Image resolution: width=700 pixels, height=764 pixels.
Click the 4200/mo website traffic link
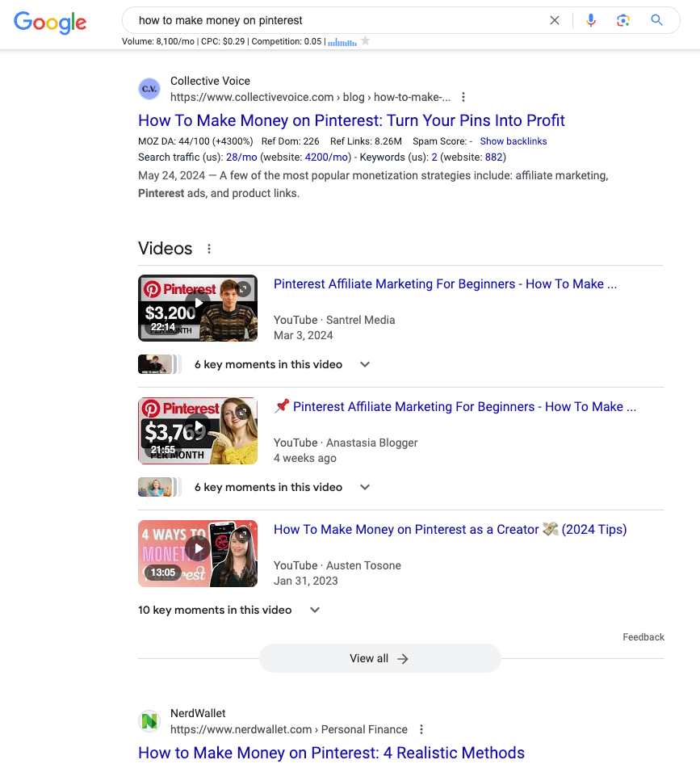[x=326, y=157]
